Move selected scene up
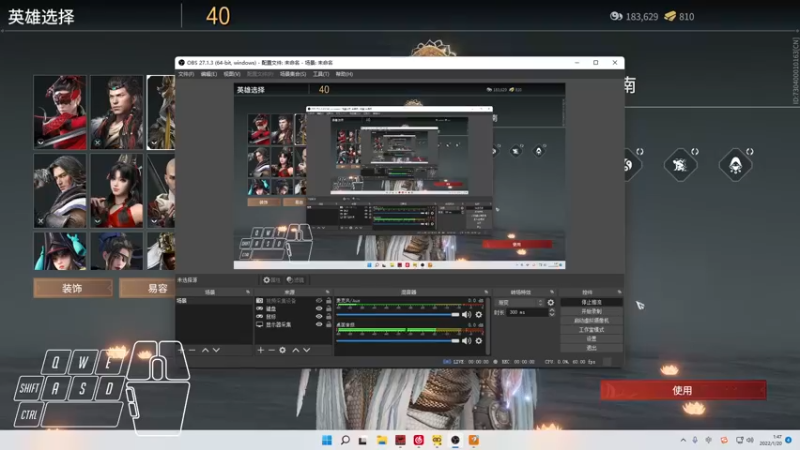 205,350
